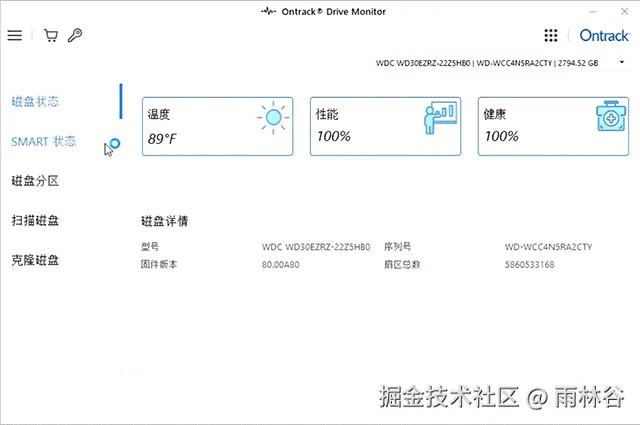This screenshot has height=425, width=640.
Task: Click firmware value 80.00A80
Action: pos(280,265)
